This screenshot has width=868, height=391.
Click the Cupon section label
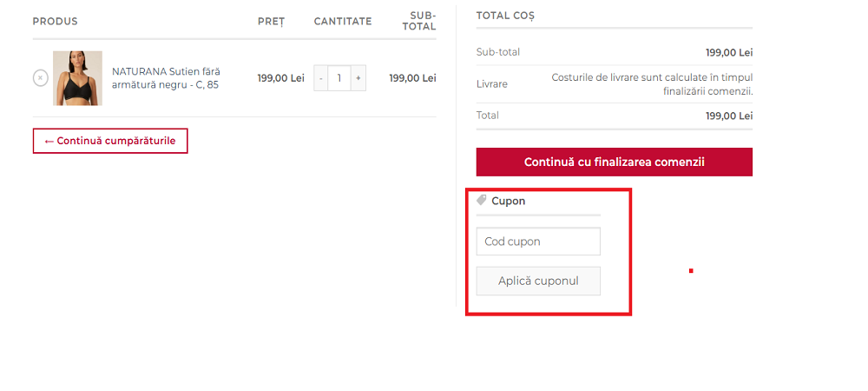click(508, 201)
